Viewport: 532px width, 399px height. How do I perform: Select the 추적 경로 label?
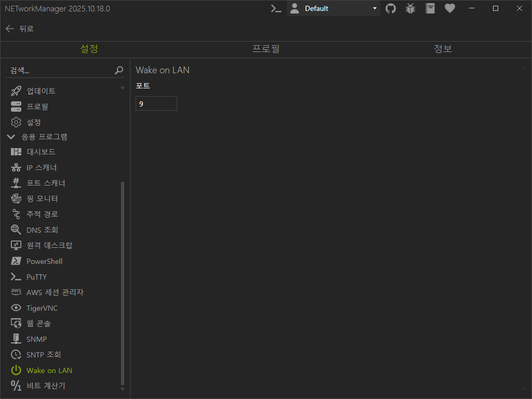tap(43, 214)
